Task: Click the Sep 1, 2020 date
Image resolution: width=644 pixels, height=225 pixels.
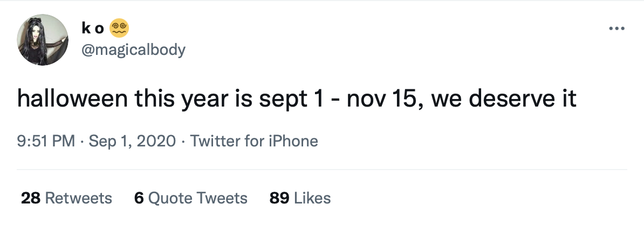Action: pos(132,141)
